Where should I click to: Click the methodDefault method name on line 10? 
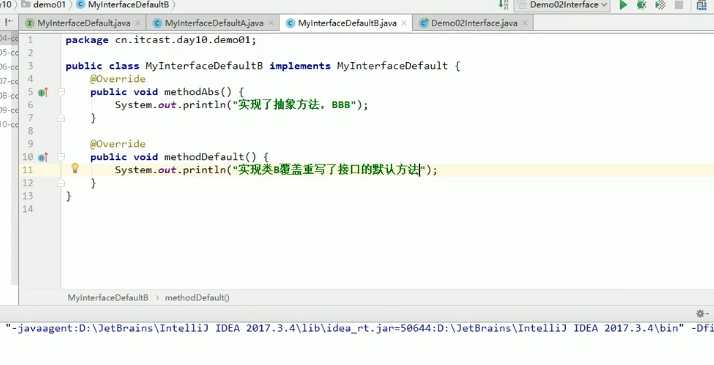(204, 157)
